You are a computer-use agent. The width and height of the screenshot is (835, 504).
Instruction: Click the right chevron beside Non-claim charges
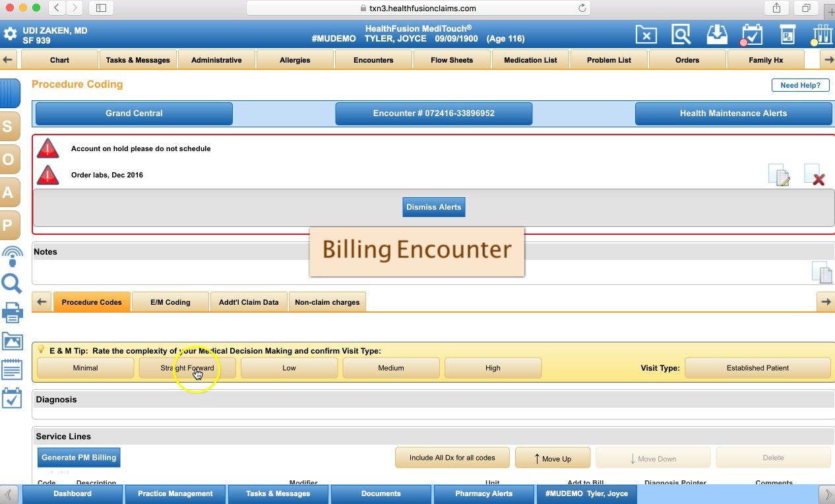(826, 301)
